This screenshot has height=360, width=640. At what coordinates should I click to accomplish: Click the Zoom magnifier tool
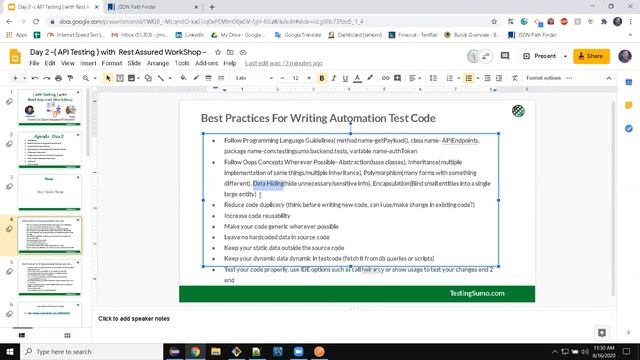86,78
